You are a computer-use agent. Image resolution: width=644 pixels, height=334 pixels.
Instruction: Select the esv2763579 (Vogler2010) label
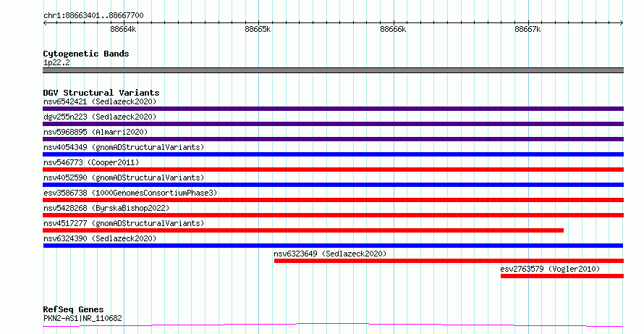[x=550, y=269]
